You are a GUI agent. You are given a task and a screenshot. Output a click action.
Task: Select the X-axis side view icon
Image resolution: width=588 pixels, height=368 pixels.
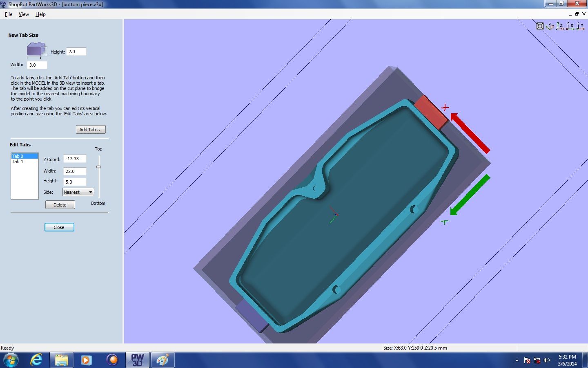(570, 26)
